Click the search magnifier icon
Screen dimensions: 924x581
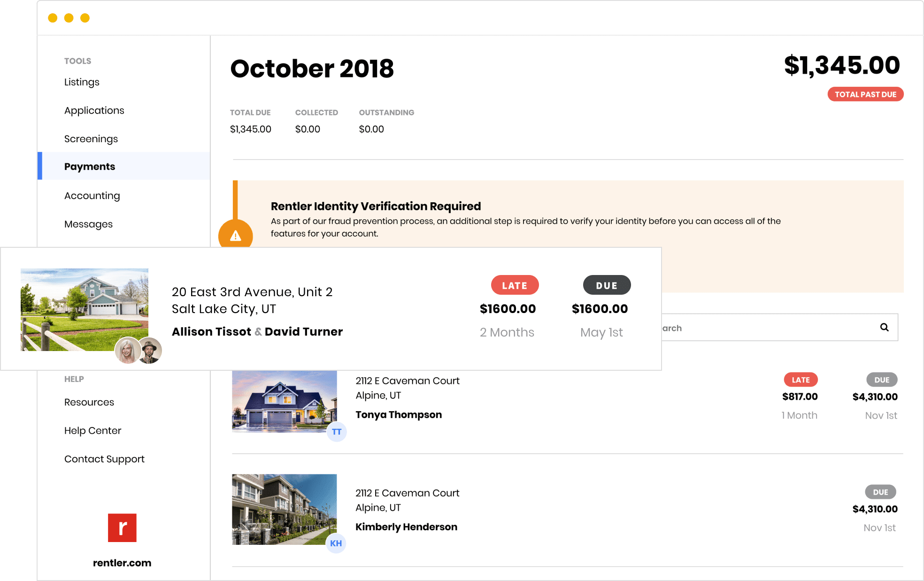tap(885, 327)
